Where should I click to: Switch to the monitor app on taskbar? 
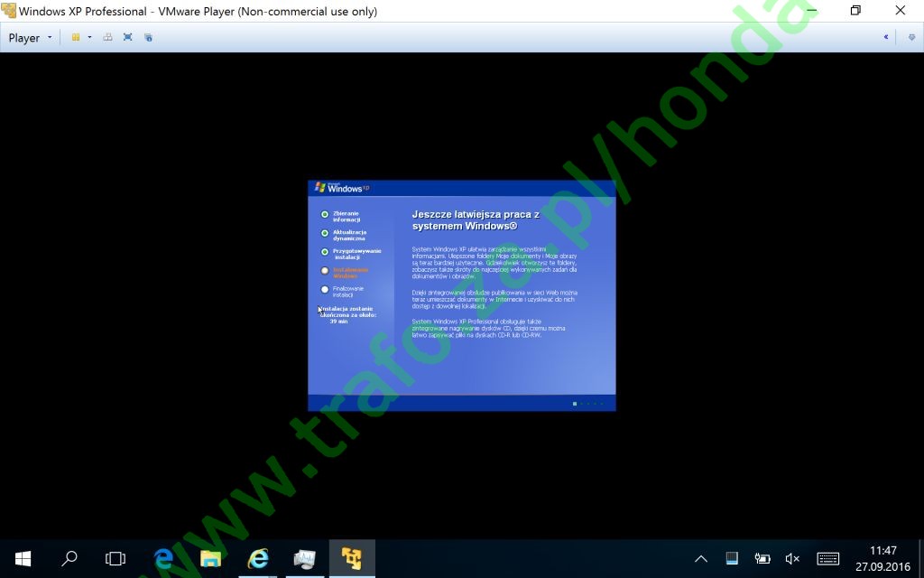[305, 558]
